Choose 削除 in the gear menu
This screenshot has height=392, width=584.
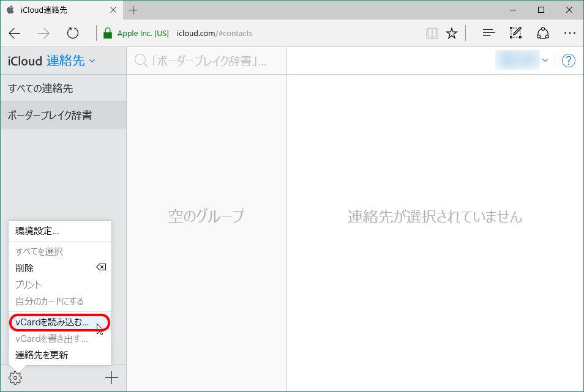point(59,268)
